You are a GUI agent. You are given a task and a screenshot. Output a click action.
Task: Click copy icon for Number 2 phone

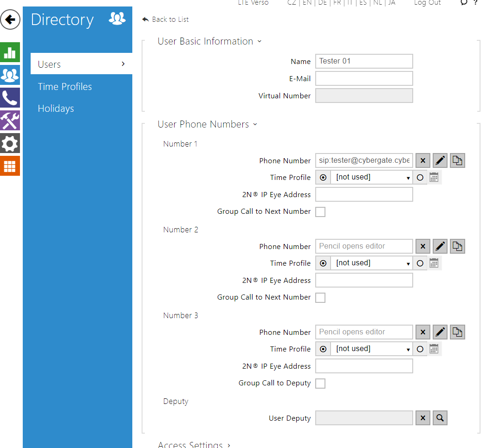tap(457, 246)
